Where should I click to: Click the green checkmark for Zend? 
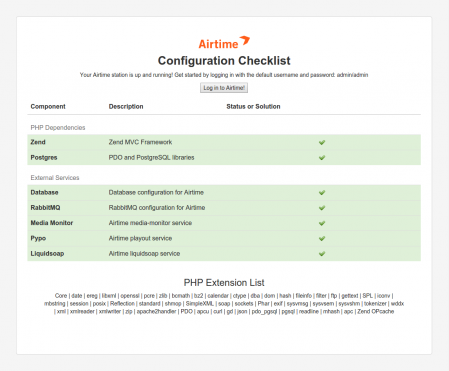click(x=322, y=142)
